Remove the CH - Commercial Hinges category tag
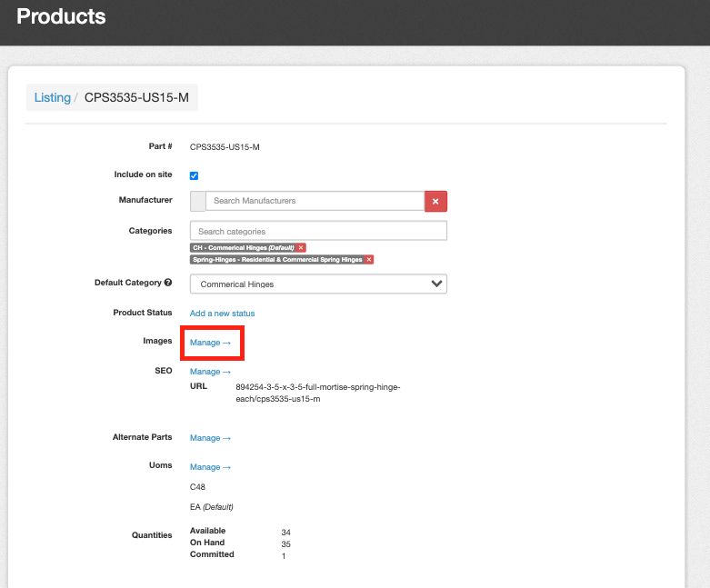 point(301,247)
